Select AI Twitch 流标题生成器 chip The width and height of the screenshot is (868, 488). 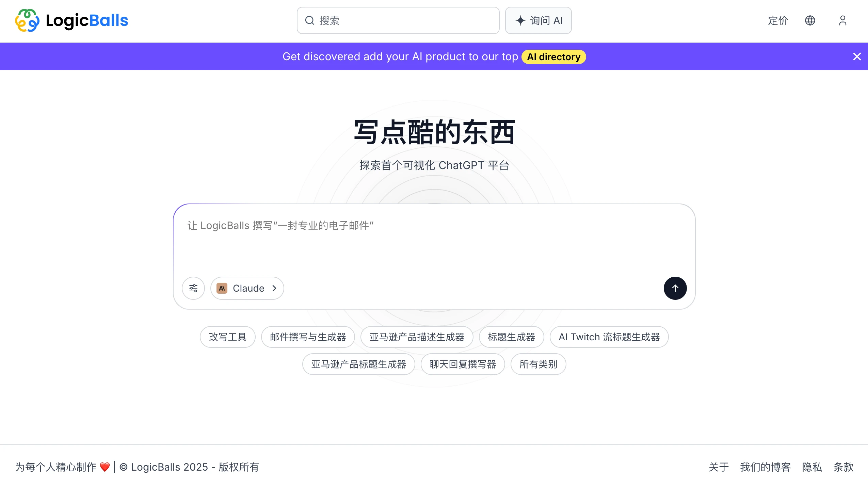(609, 337)
